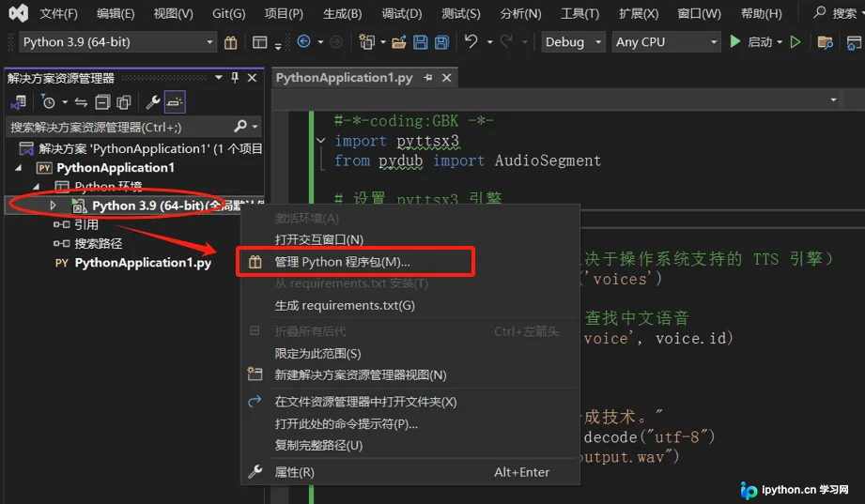Toggle the preview selected items icon
Viewport: 865px width, 504px height.
(175, 102)
